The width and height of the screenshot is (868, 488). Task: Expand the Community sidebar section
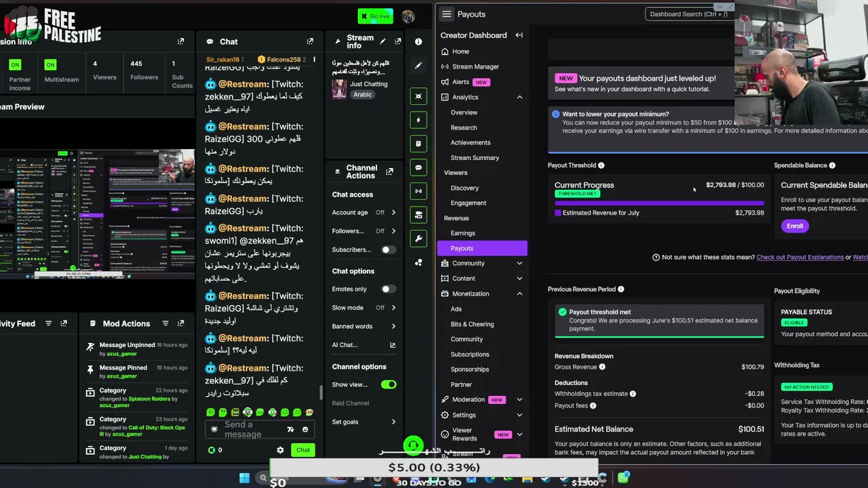pos(519,264)
